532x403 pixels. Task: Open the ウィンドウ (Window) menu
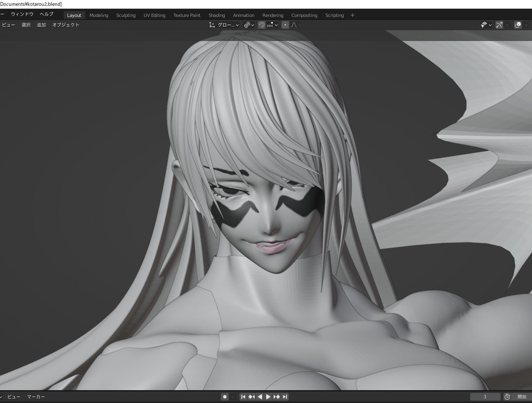[x=22, y=15]
